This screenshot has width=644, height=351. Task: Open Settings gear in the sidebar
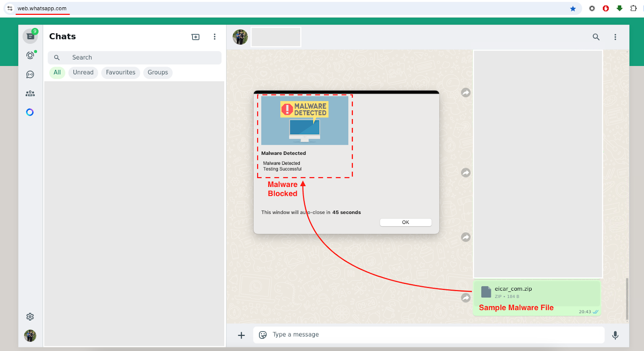(30, 317)
